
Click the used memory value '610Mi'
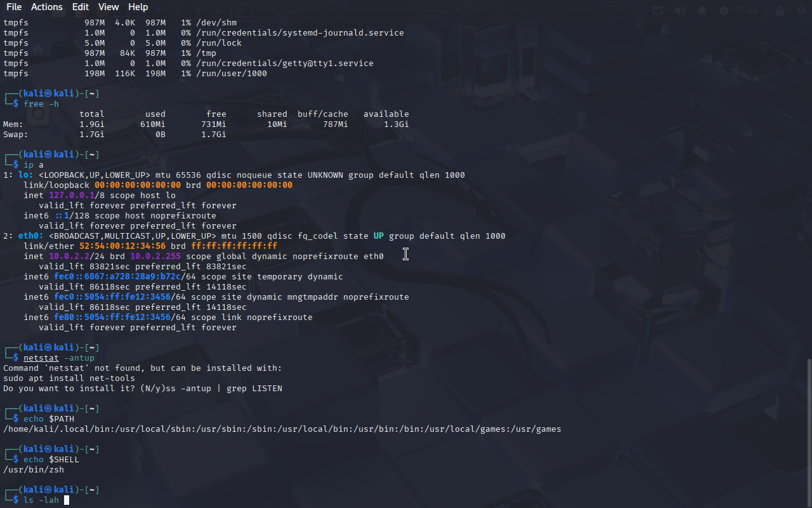[x=153, y=124]
